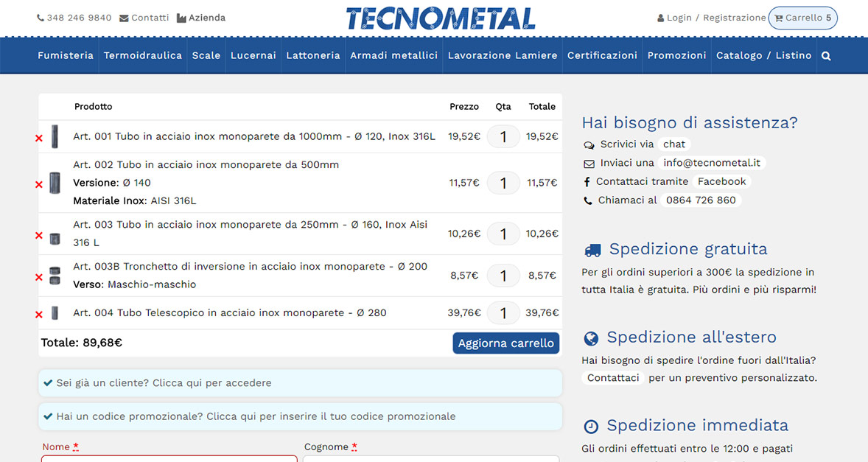
Task: Open thumbnail of Art. 001 Tubo 1000mm
Action: [x=55, y=136]
